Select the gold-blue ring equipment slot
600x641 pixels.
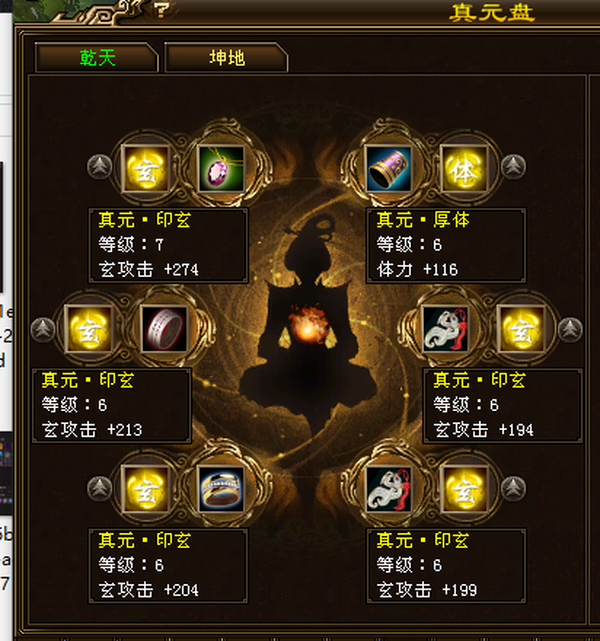coord(221,489)
